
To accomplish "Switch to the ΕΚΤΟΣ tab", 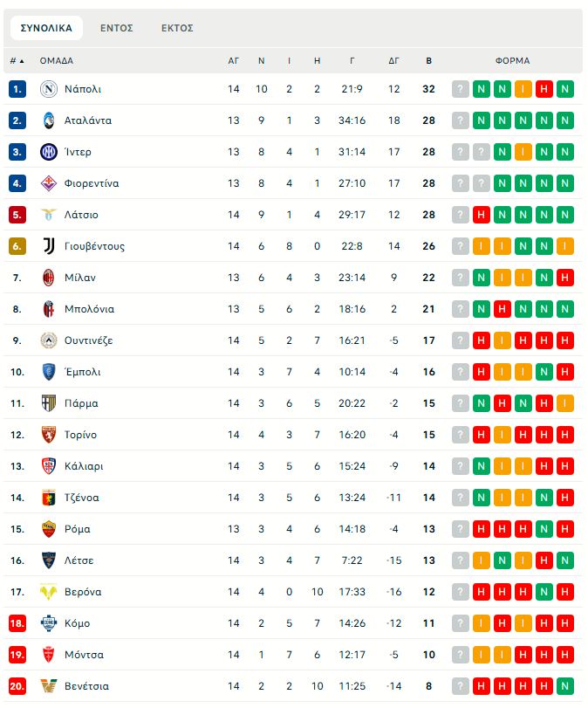I will pos(177,28).
